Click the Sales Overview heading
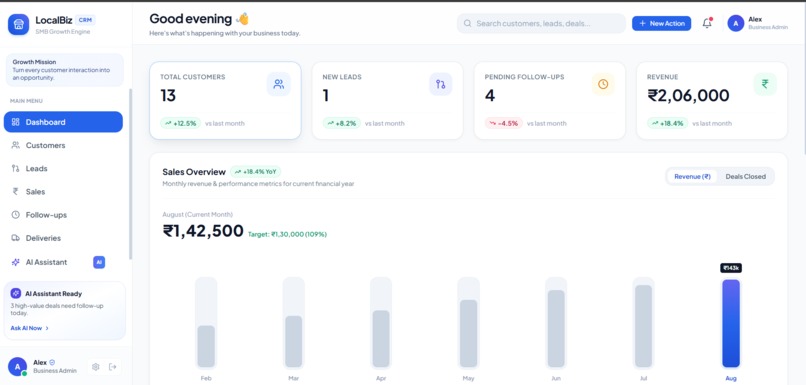 (x=194, y=172)
